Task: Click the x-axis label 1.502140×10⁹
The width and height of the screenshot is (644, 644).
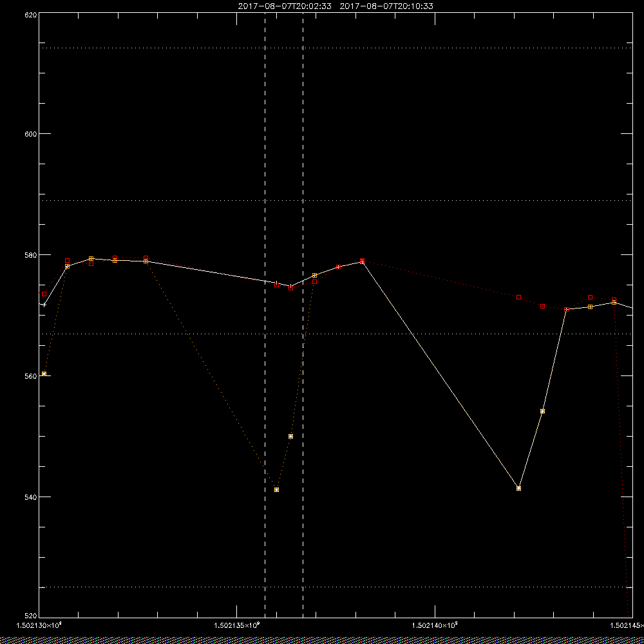Action: click(x=435, y=625)
